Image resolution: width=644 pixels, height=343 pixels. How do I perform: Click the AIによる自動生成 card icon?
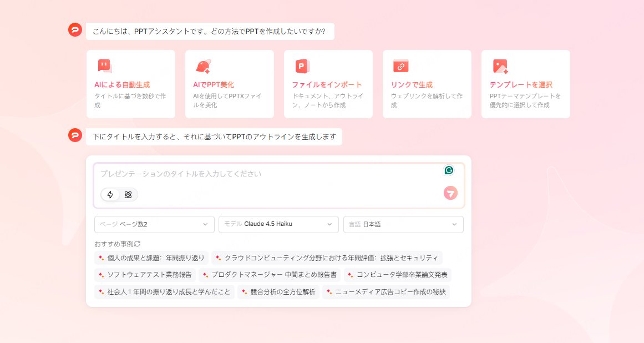(104, 66)
